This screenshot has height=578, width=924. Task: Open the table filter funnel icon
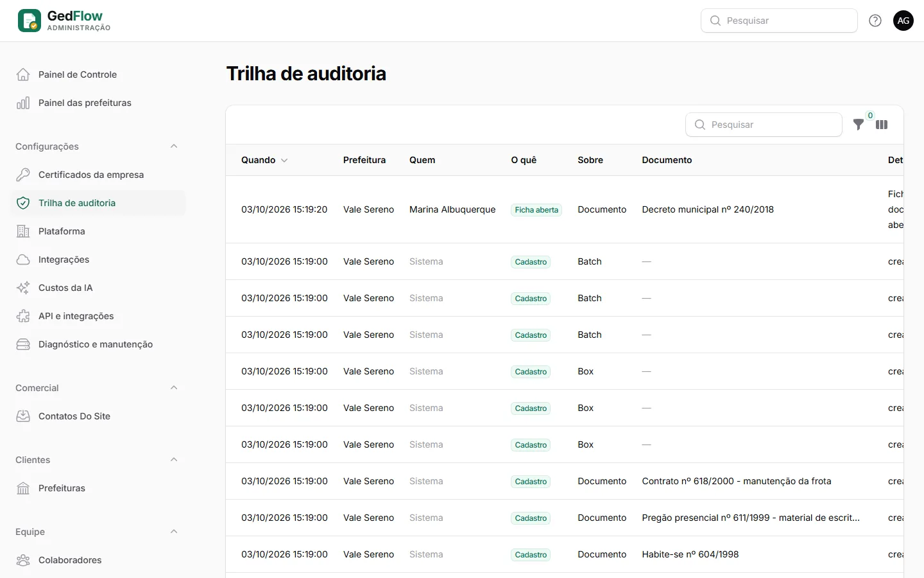coord(858,125)
